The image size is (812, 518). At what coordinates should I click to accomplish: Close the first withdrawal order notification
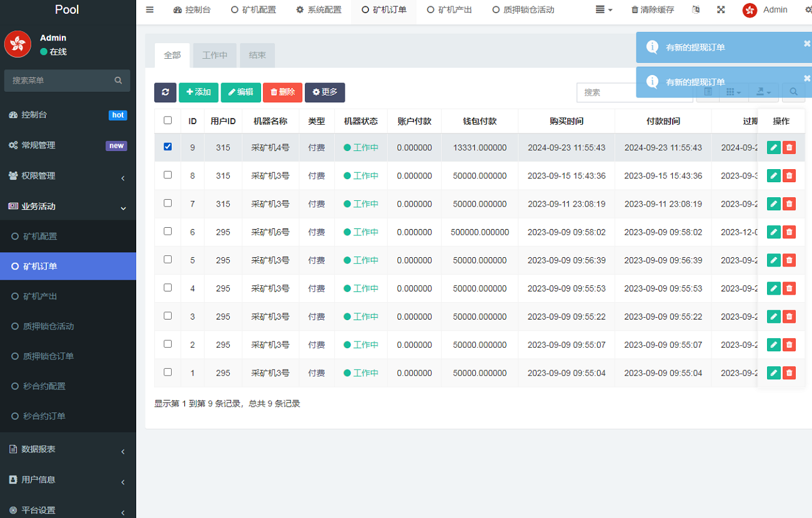click(806, 44)
